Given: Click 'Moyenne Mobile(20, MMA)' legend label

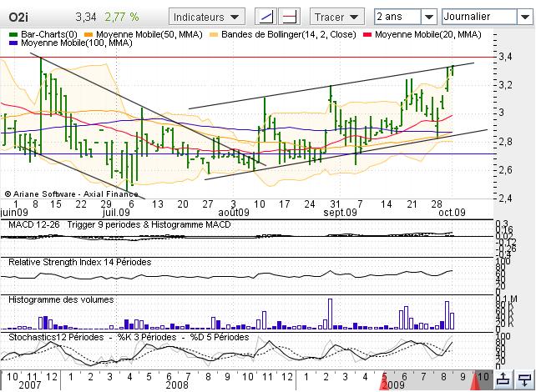Looking at the screenshot, I should 428,34.
